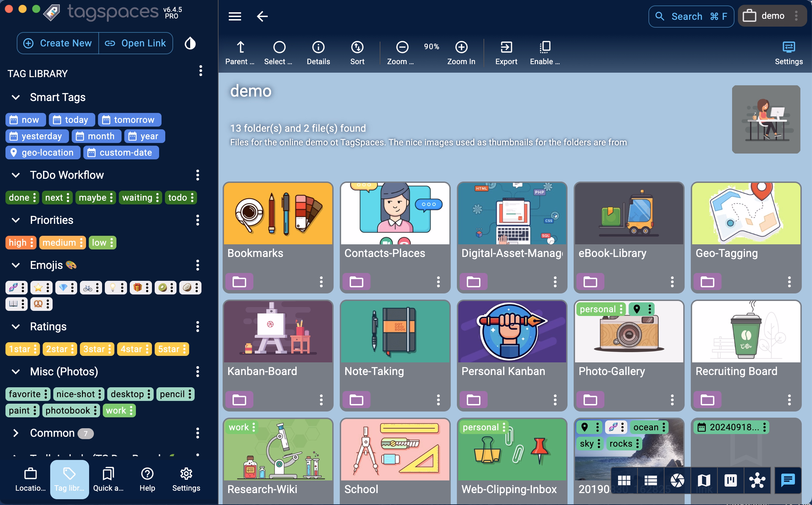Collapse the ToDo Workflow group
The image size is (812, 505).
click(16, 175)
